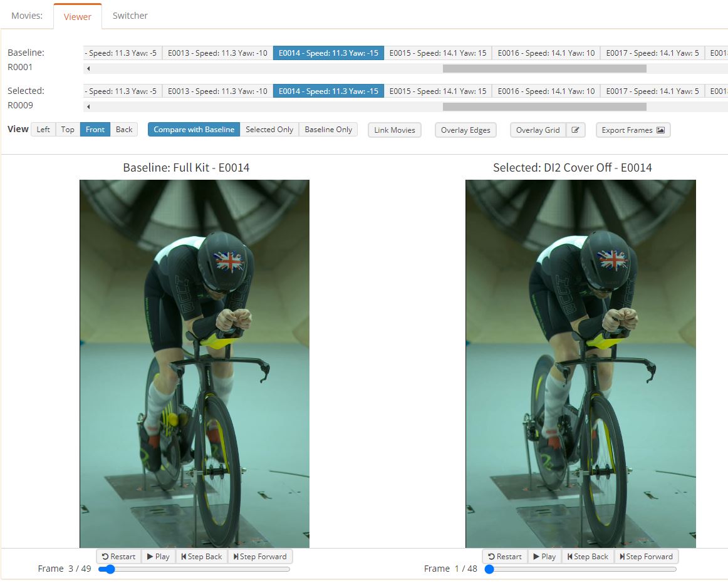The height and width of the screenshot is (583, 728).
Task: Toggle Link Movies
Action: point(394,130)
